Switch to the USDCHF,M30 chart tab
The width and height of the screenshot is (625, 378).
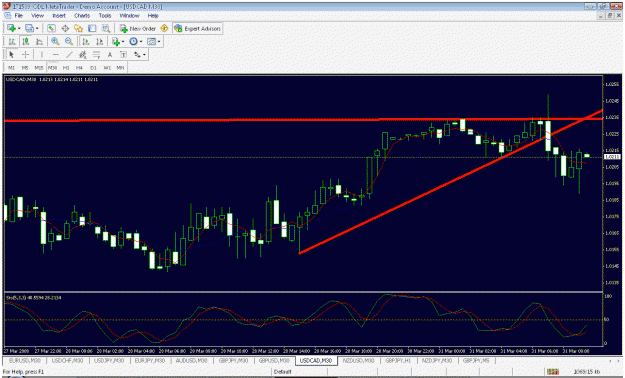click(67, 360)
